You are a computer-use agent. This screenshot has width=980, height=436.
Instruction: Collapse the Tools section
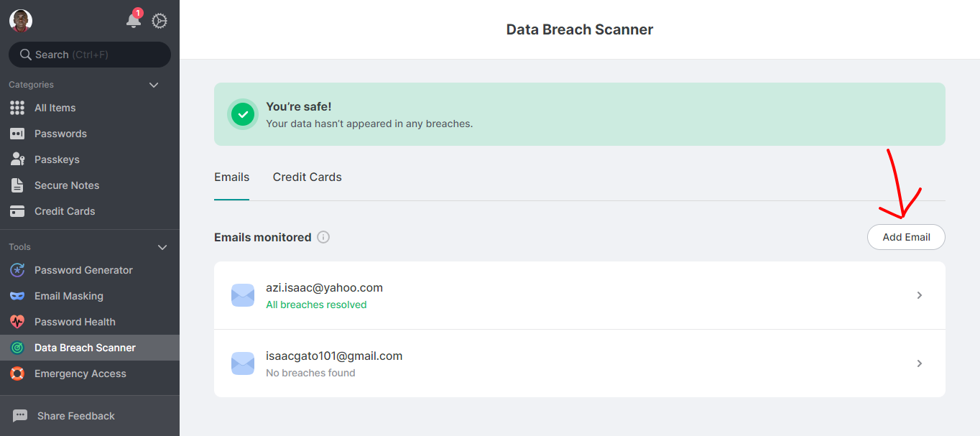point(162,247)
